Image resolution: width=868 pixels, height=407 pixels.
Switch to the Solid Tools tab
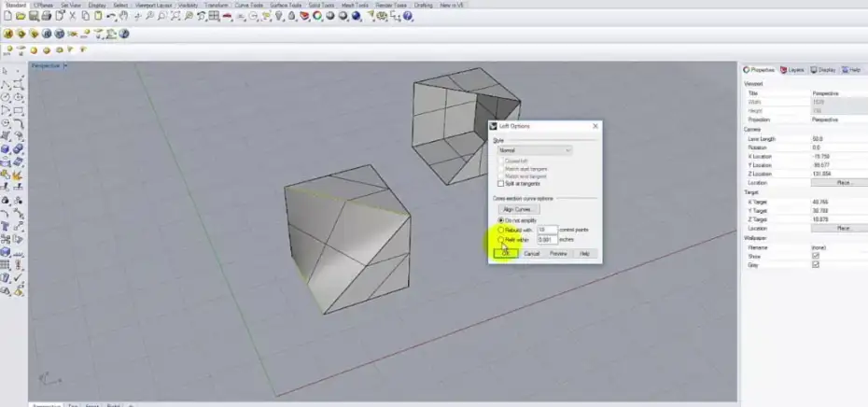click(x=322, y=5)
